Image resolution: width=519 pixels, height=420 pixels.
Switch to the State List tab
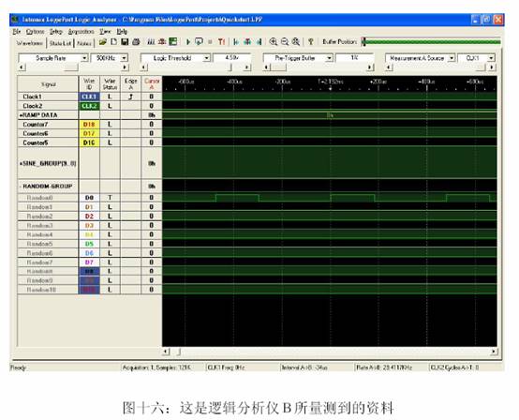pyautogui.click(x=60, y=43)
